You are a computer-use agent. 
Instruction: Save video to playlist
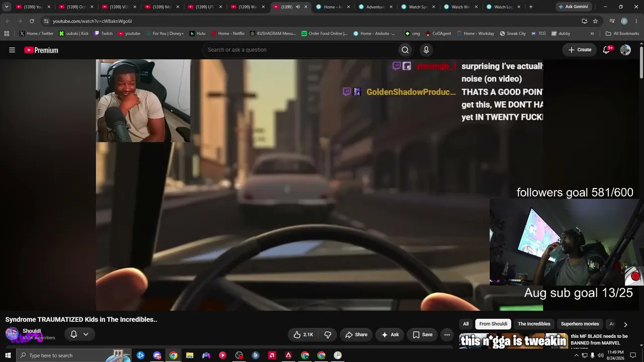pyautogui.click(x=423, y=334)
